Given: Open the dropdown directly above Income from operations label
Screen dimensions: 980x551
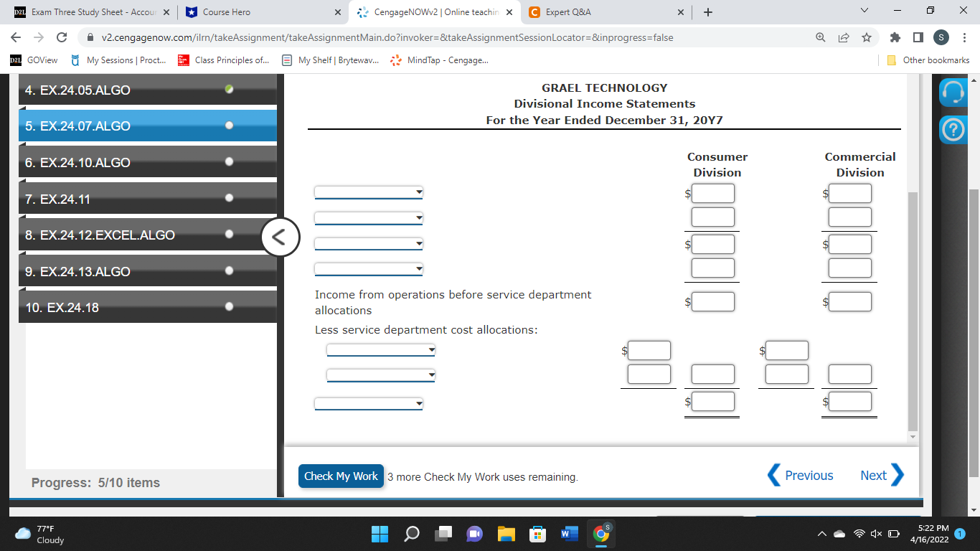Looking at the screenshot, I should [369, 269].
